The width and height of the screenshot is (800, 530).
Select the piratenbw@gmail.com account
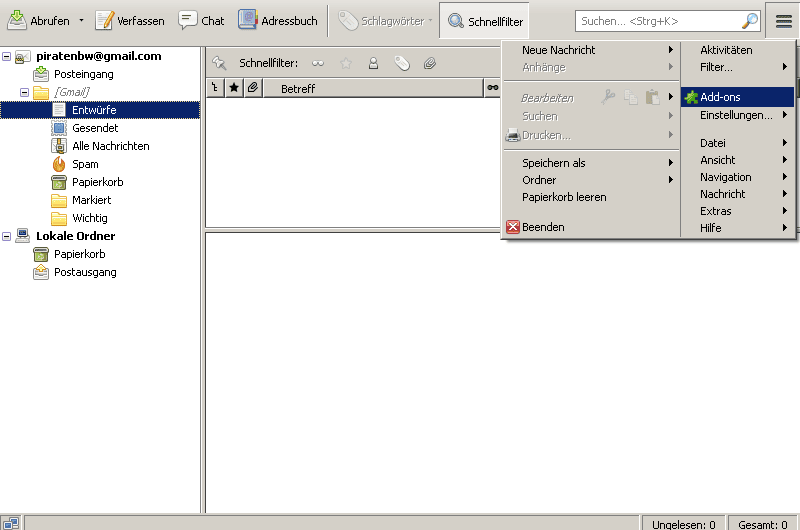point(98,56)
